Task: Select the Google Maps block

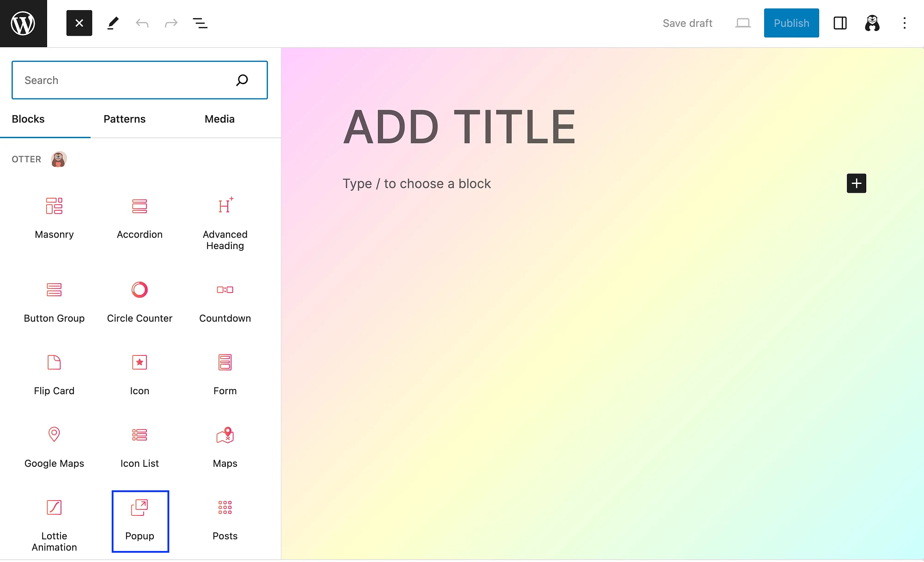Action: pos(54,446)
